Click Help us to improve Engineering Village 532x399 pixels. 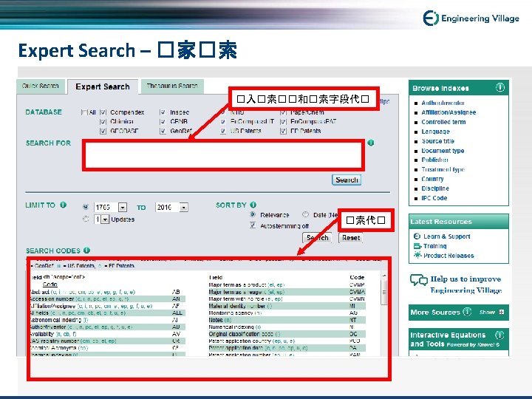465,284
